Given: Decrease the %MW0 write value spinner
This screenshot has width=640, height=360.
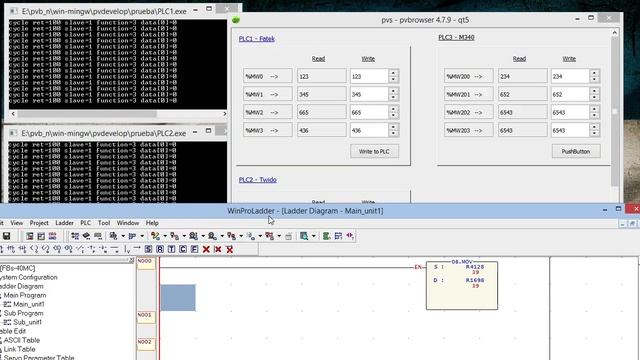Looking at the screenshot, I should pyautogui.click(x=393, y=79).
